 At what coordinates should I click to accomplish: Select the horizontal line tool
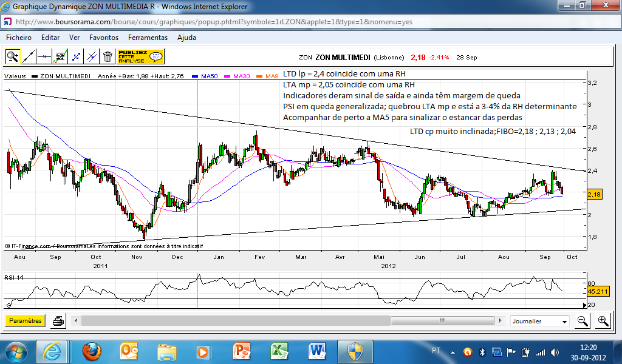(x=44, y=56)
